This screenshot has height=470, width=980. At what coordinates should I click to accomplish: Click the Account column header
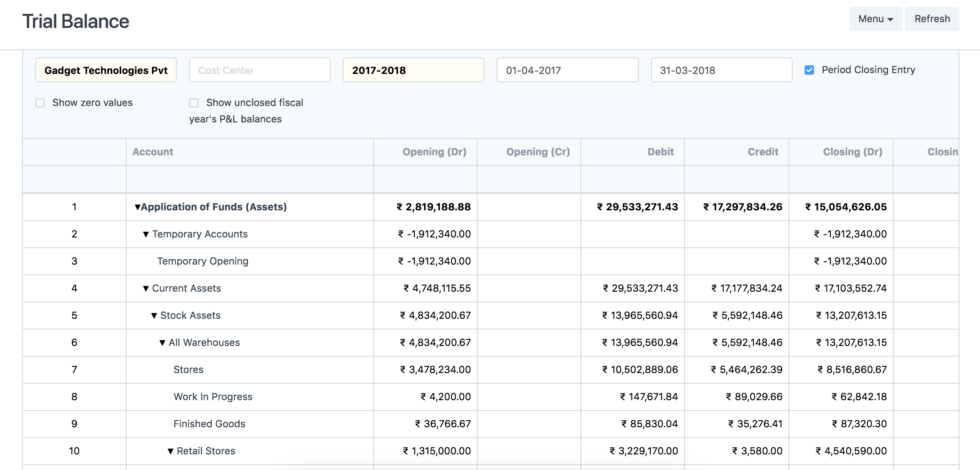pyautogui.click(x=250, y=152)
